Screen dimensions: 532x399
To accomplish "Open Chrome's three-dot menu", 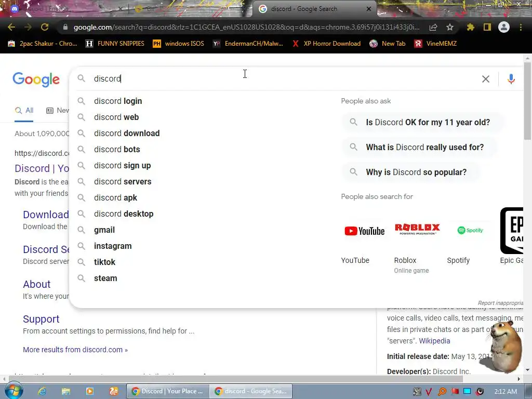I will [x=521, y=27].
